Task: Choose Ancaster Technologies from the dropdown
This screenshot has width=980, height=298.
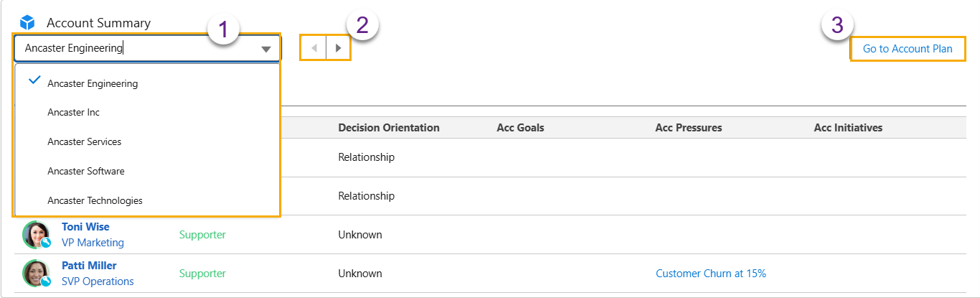Action: (95, 201)
